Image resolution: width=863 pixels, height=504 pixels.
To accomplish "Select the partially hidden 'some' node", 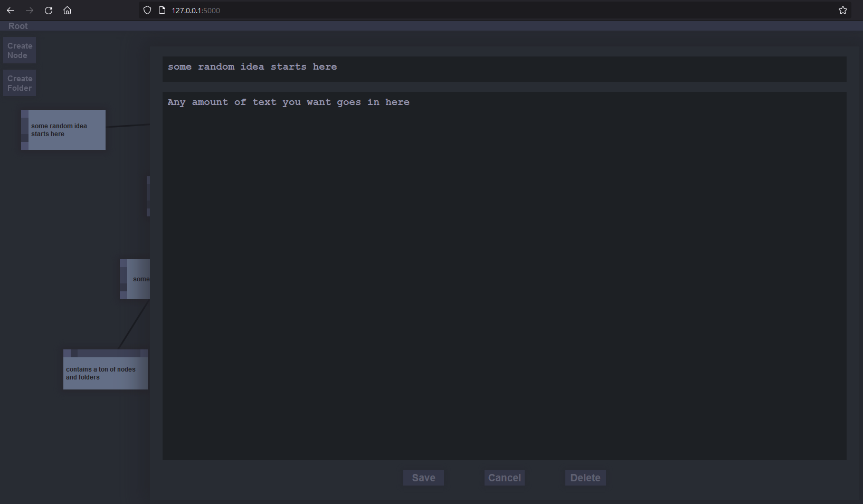I will 135,279.
